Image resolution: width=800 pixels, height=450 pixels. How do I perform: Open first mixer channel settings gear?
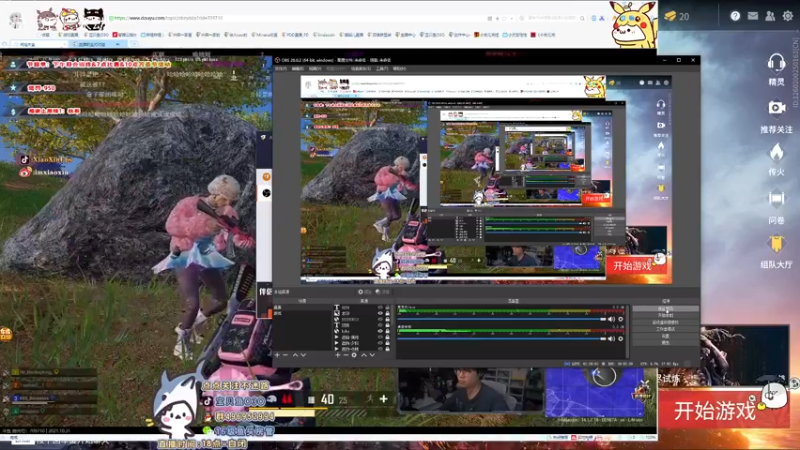click(620, 319)
